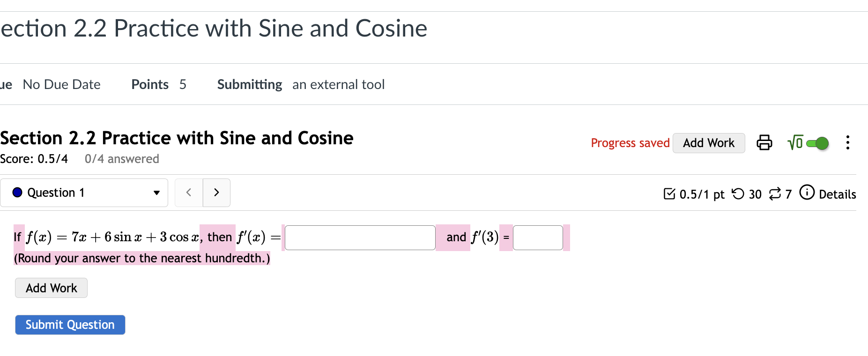Click the previous question chevron arrow
The width and height of the screenshot is (868, 356).
point(188,192)
